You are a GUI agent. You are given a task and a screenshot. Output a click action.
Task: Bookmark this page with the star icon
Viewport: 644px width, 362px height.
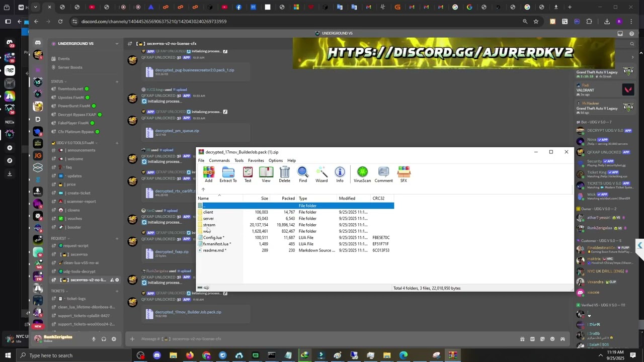pyautogui.click(x=536, y=22)
